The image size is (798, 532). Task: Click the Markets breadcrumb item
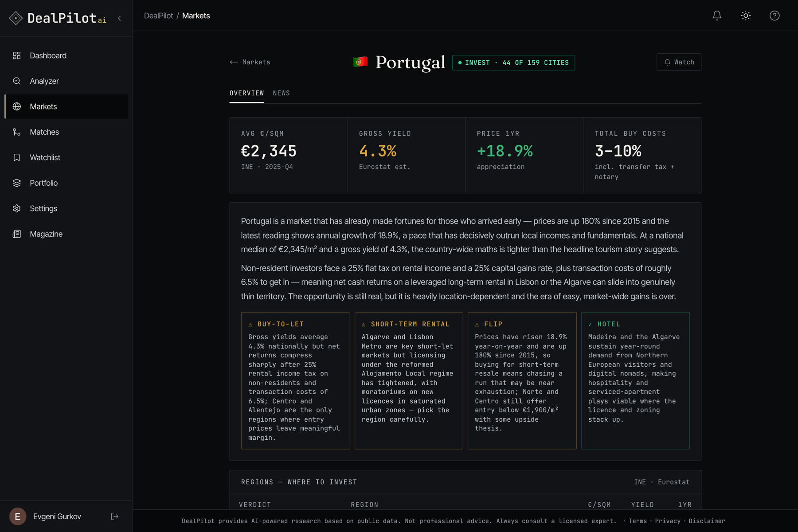(x=196, y=16)
